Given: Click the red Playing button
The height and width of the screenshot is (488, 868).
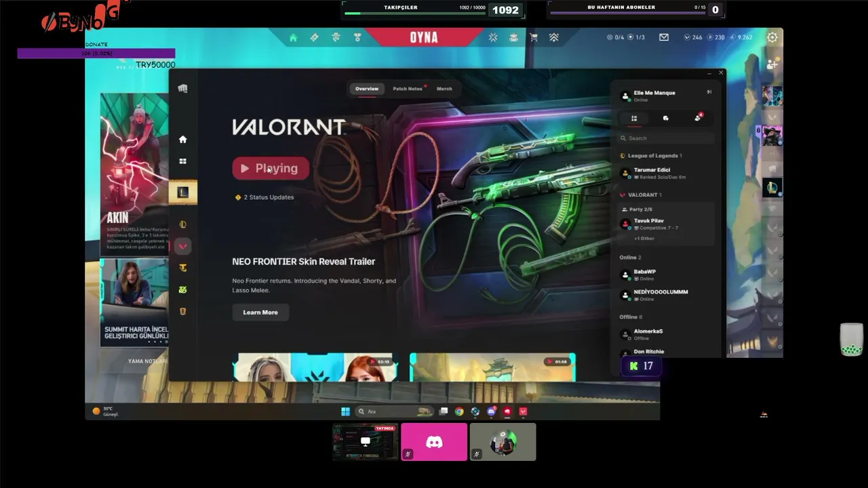Looking at the screenshot, I should click(x=271, y=168).
